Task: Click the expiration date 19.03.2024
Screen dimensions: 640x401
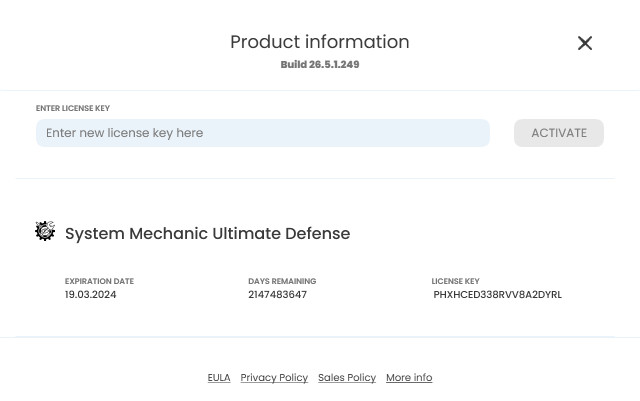Action: 91,295
